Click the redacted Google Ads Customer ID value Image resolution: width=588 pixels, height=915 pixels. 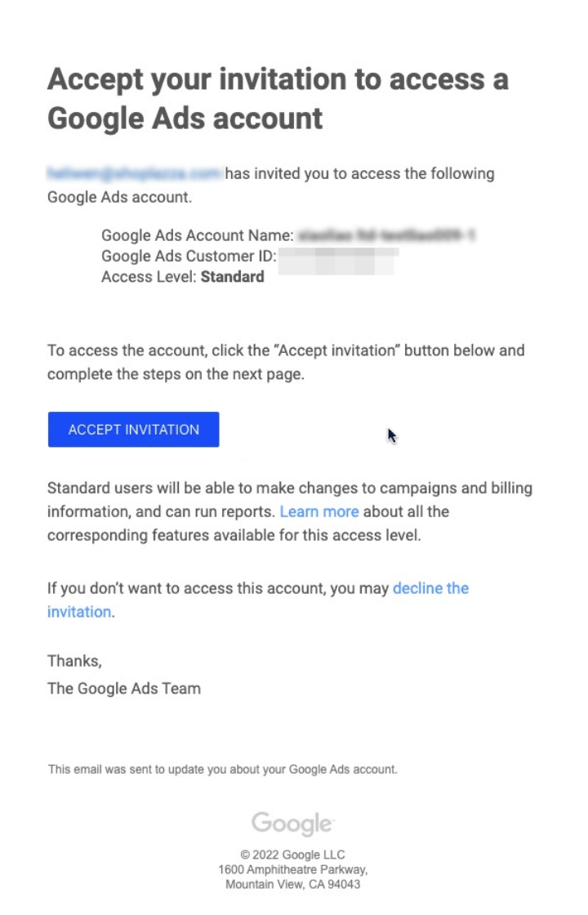(338, 261)
